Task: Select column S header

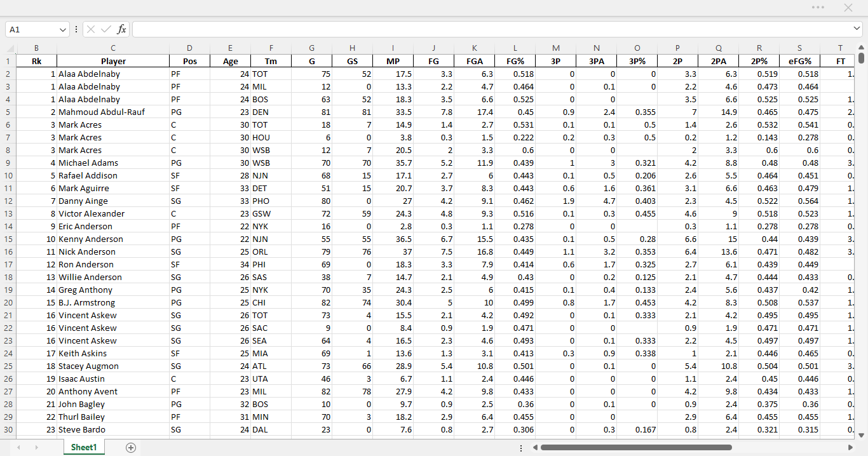Action: coord(799,48)
